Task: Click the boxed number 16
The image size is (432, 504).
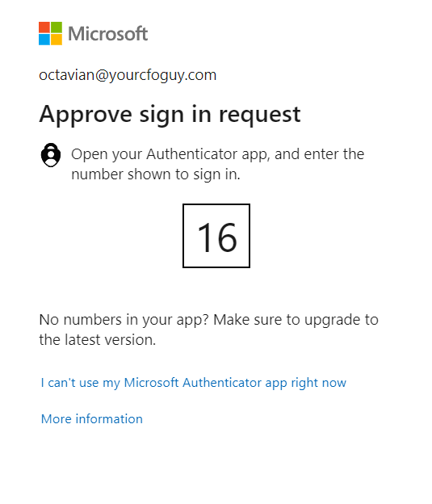Action: click(x=216, y=236)
